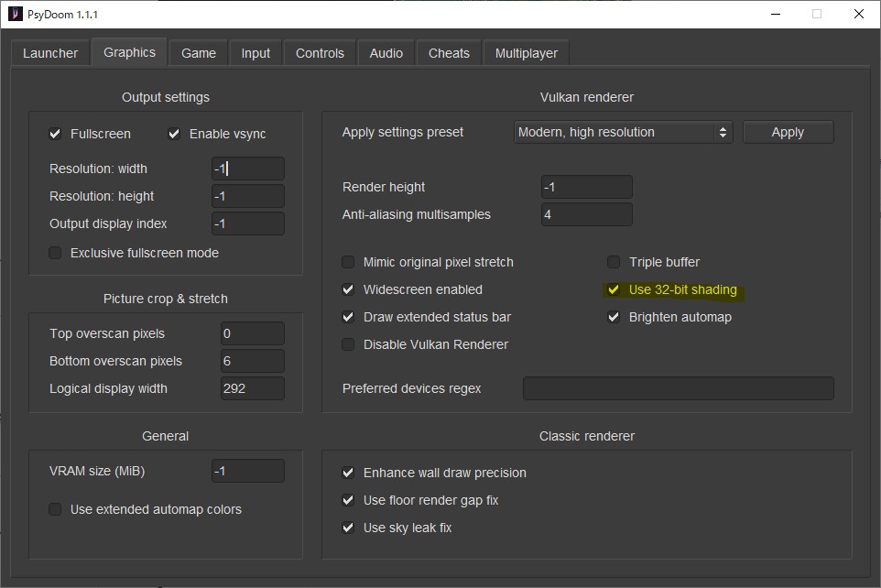This screenshot has width=881, height=588.
Task: Open the settings preset dropdown
Action: [623, 133]
